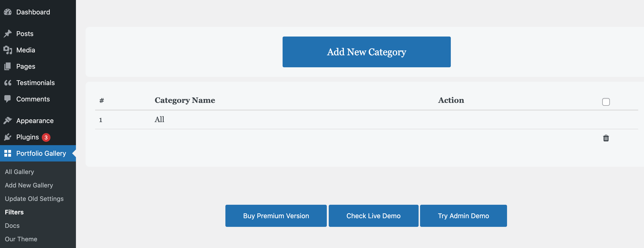Select the All category row
The width and height of the screenshot is (644, 248).
(x=160, y=119)
